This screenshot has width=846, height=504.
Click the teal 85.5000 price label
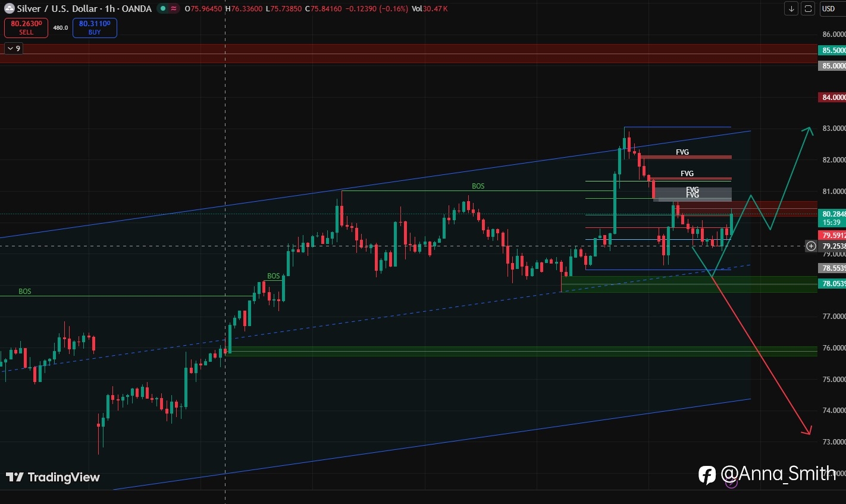(x=832, y=51)
